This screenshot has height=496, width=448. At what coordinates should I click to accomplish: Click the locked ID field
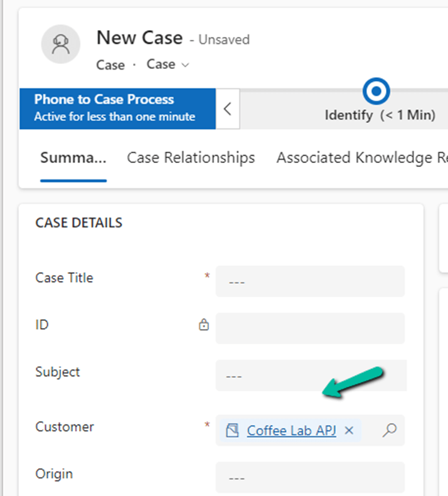310,328
